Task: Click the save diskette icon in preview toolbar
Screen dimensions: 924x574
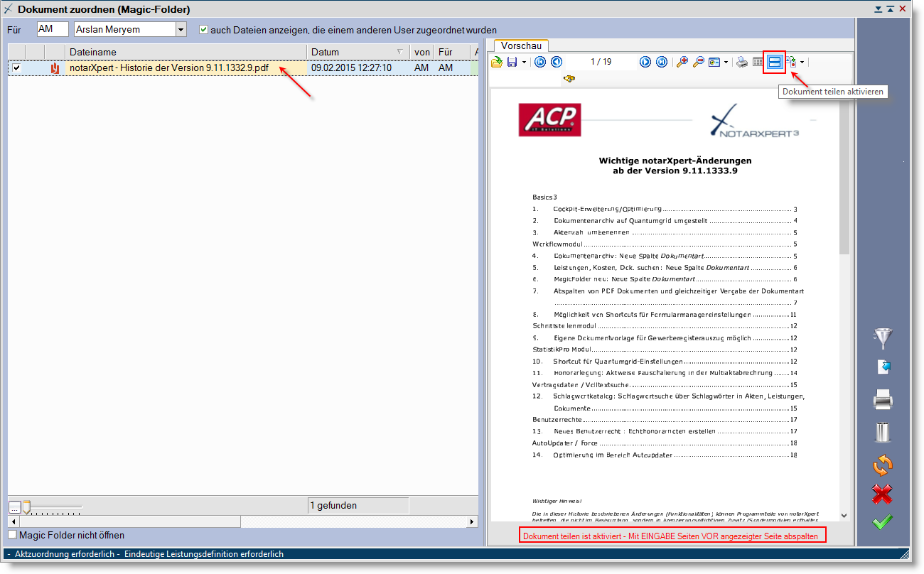Action: [x=512, y=63]
